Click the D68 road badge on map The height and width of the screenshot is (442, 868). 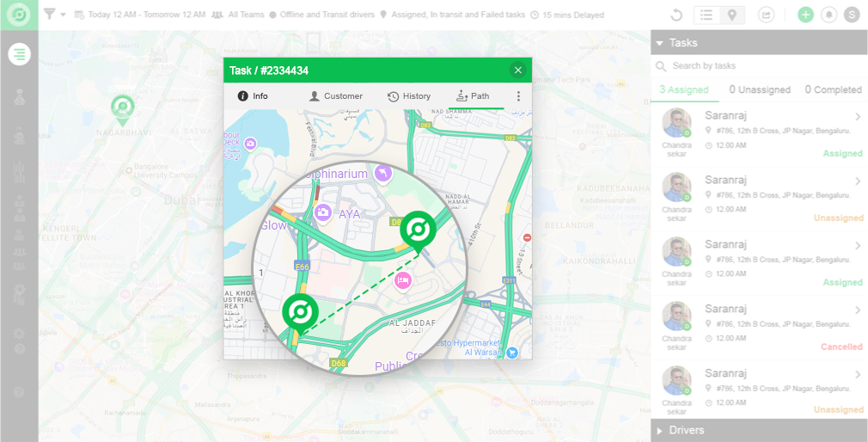click(338, 364)
